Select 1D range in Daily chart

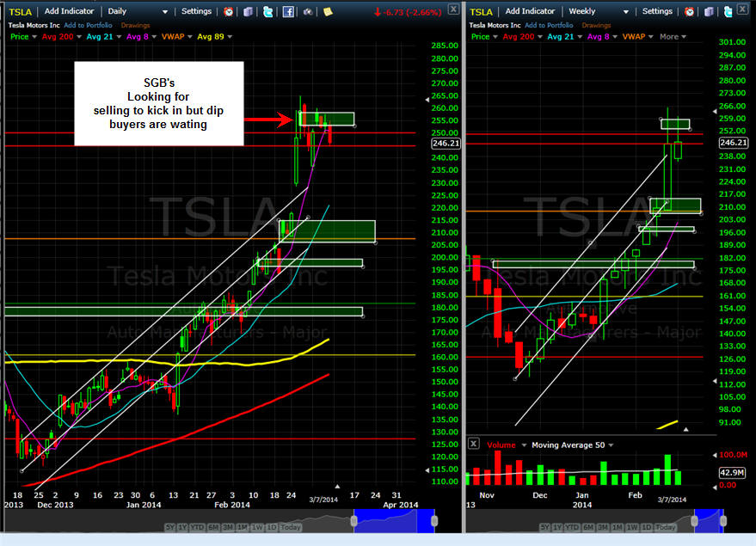(272, 527)
